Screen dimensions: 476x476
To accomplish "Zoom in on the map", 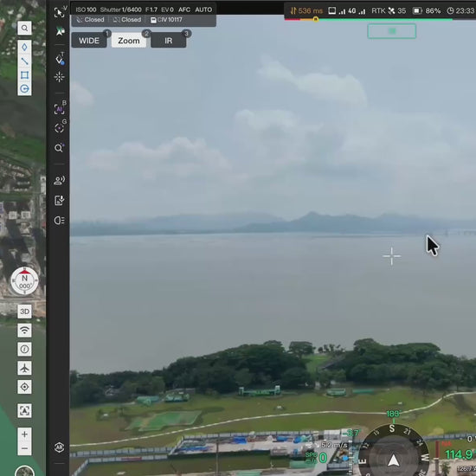I will pyautogui.click(x=24, y=434).
